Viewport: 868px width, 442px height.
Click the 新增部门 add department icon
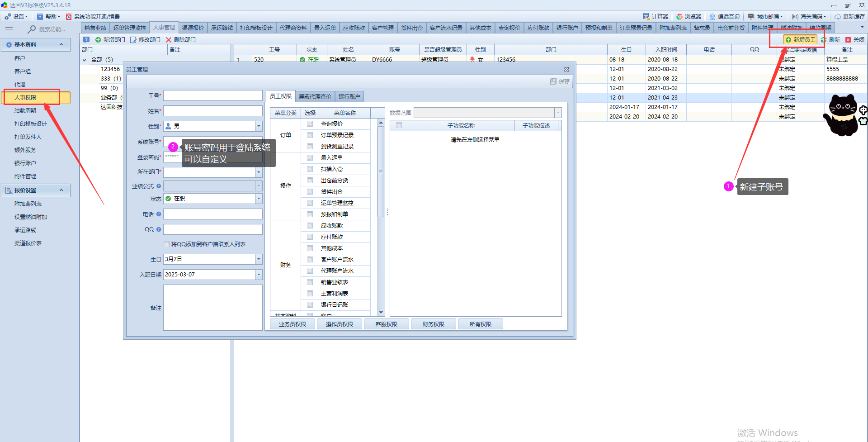pos(98,40)
